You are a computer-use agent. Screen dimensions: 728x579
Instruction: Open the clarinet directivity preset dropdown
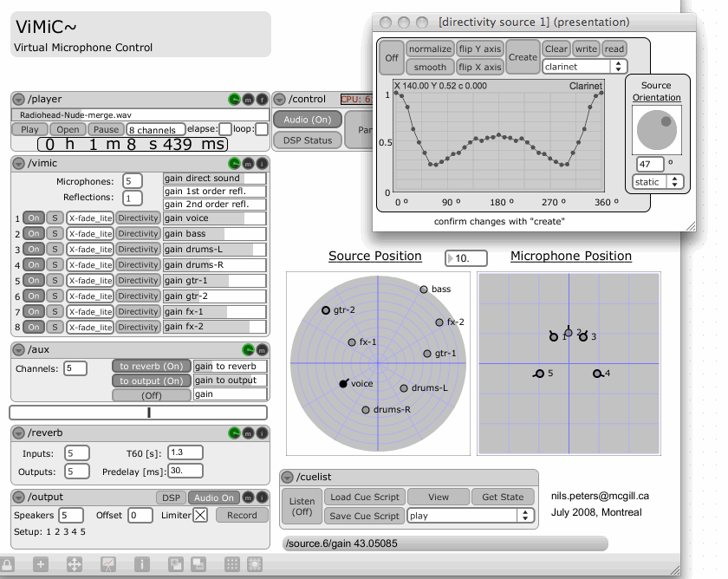[584, 66]
